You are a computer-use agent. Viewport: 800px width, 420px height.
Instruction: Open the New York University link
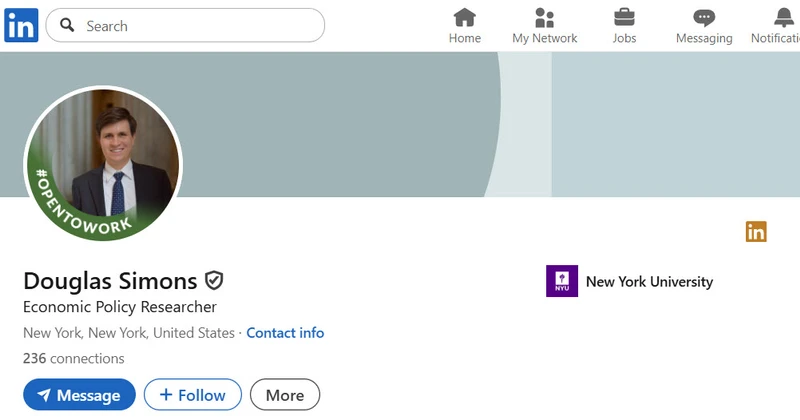649,282
